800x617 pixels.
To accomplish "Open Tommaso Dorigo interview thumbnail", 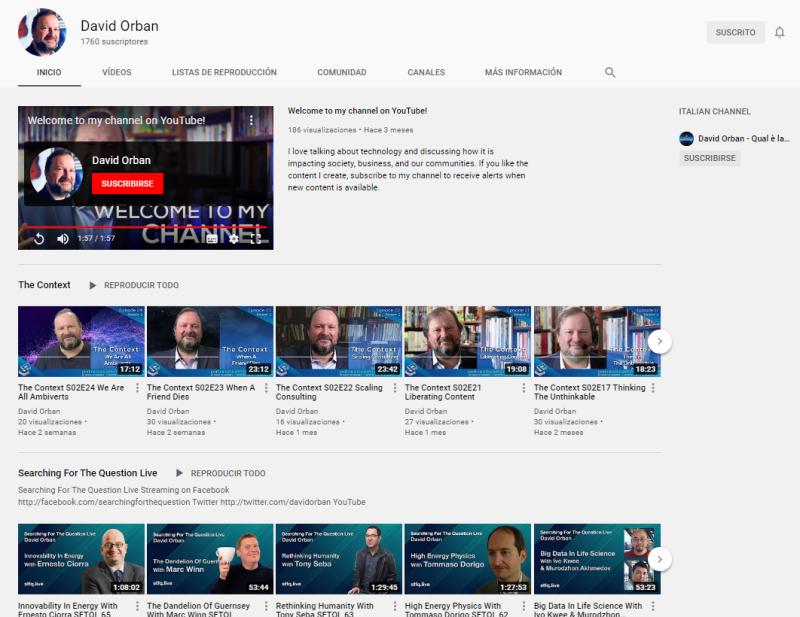I will pyautogui.click(x=468, y=559).
